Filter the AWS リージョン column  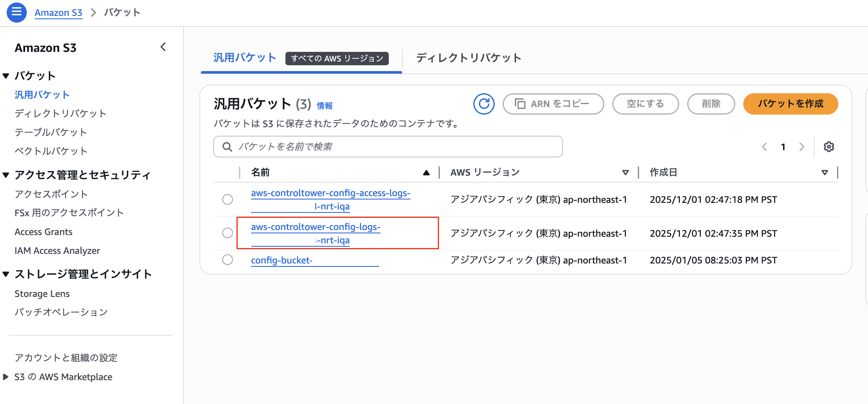(x=625, y=172)
